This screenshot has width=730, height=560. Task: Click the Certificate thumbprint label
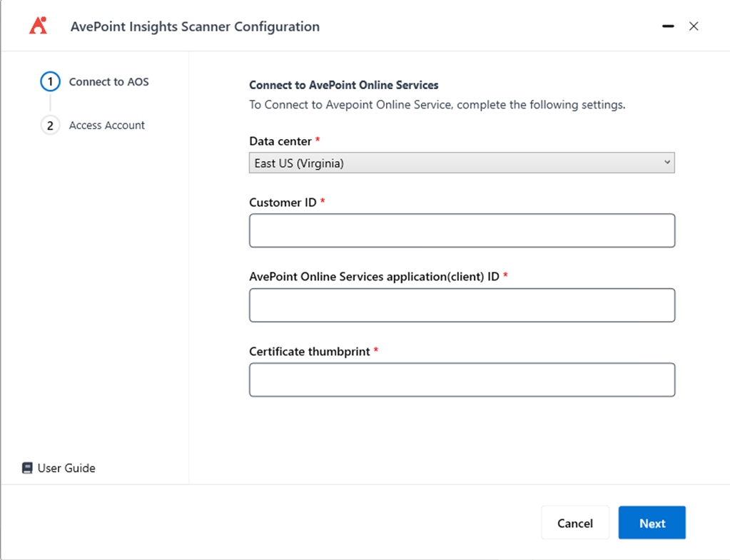310,352
